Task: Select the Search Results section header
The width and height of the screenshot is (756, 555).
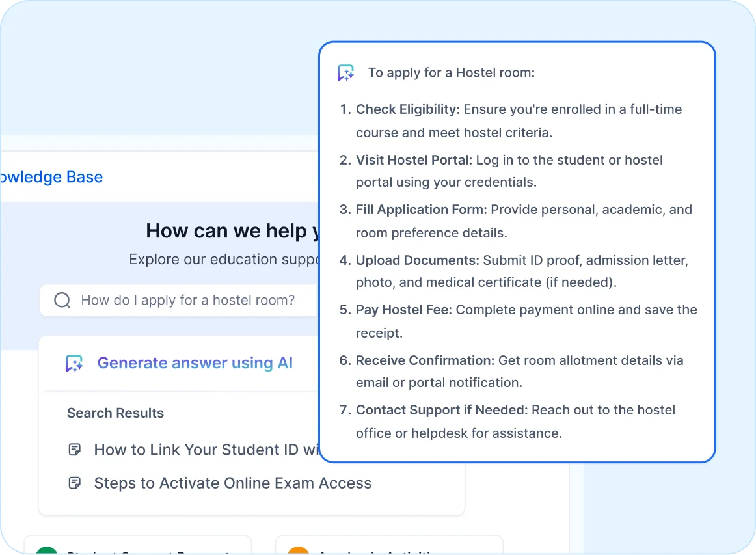Action: pyautogui.click(x=115, y=413)
